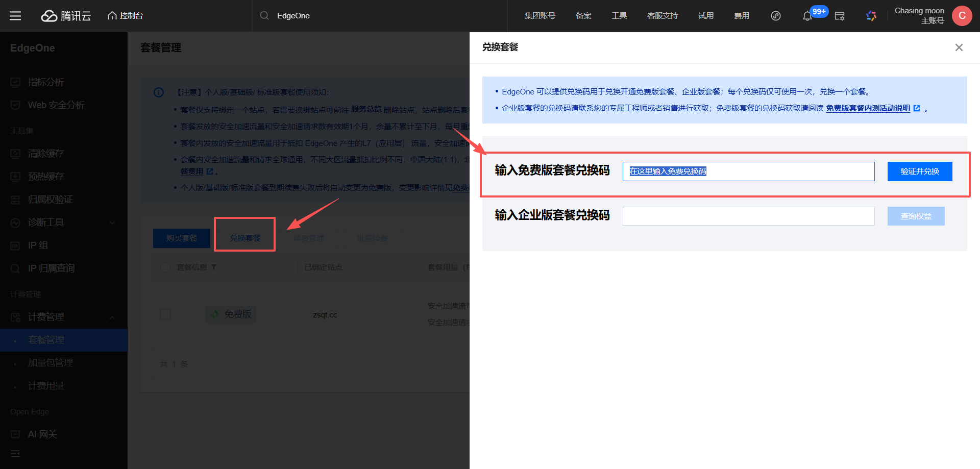Collapse 计费管理 section chevron

(112, 317)
